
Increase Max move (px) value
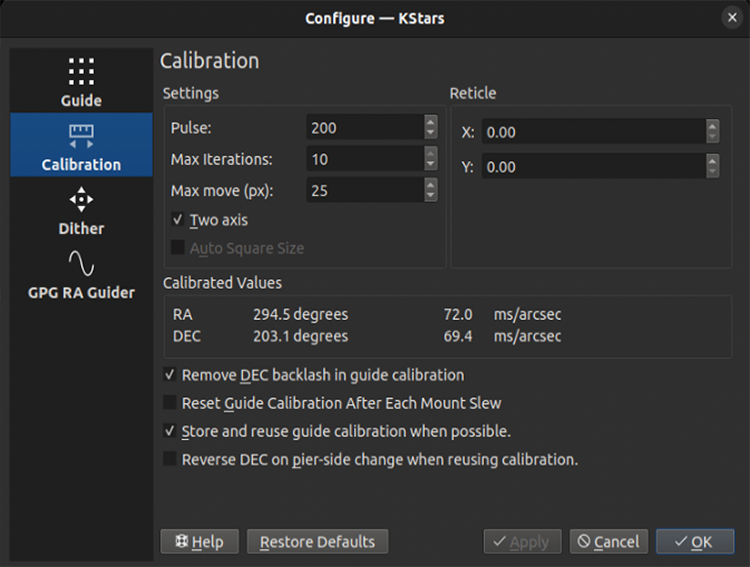(430, 184)
